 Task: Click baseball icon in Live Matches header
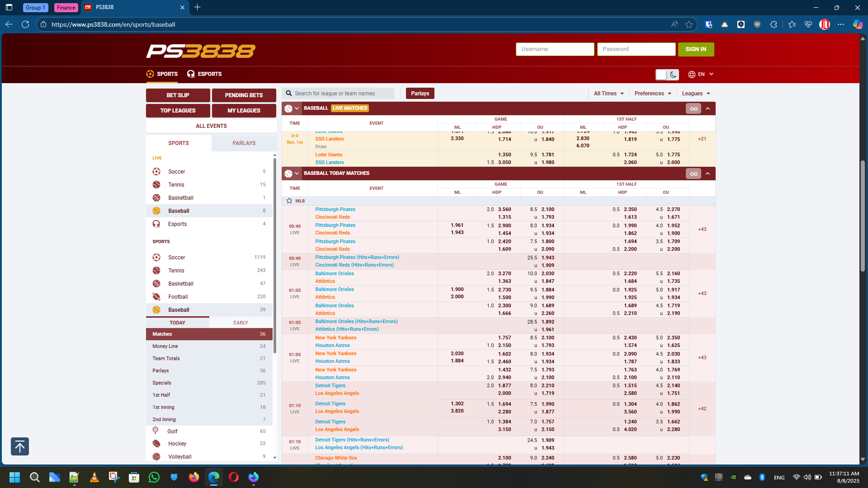point(288,108)
